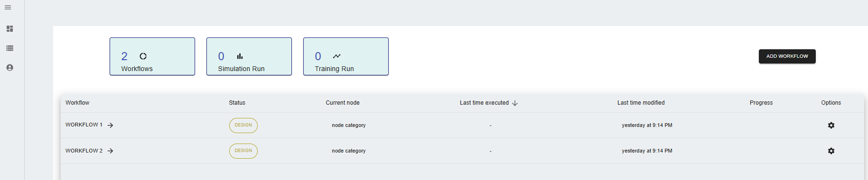This screenshot has width=868, height=180.
Task: Sort table by Status column
Action: 237,103
